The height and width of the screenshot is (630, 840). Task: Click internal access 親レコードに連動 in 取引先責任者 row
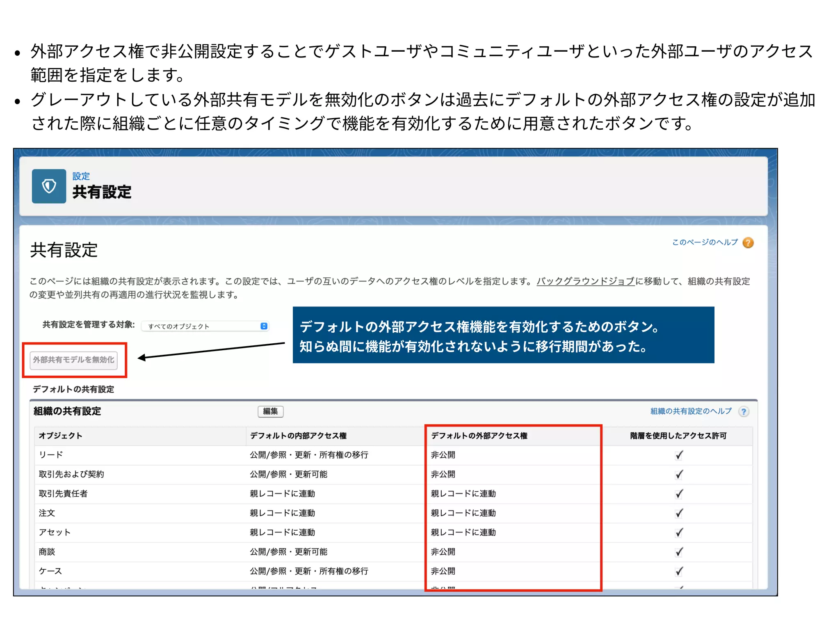click(x=282, y=493)
